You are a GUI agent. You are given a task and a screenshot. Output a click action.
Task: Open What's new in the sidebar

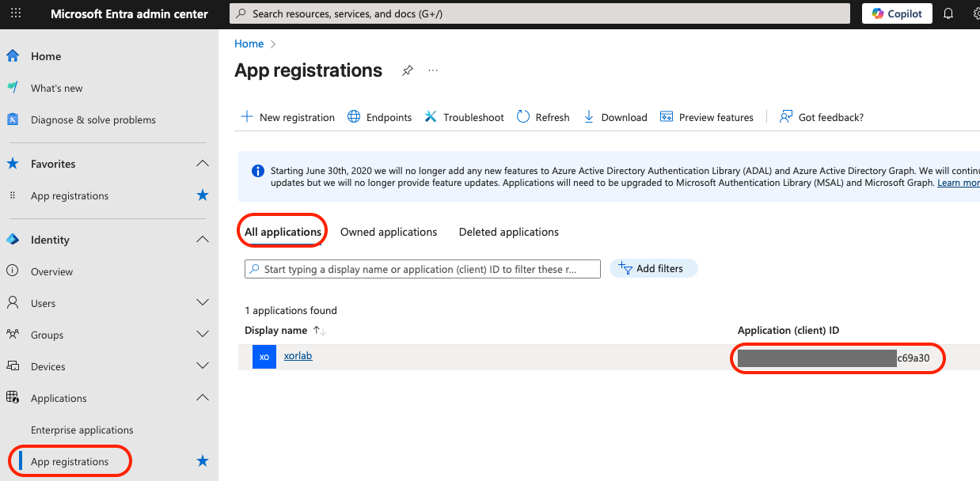[x=57, y=88]
